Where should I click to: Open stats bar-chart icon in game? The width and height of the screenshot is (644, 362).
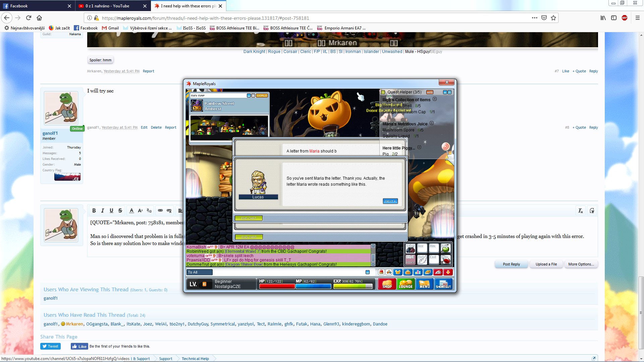pyautogui.click(x=418, y=272)
